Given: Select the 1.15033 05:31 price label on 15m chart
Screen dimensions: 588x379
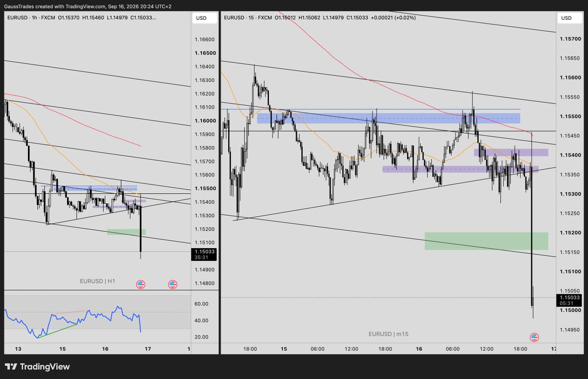Looking at the screenshot, I should [x=570, y=300].
